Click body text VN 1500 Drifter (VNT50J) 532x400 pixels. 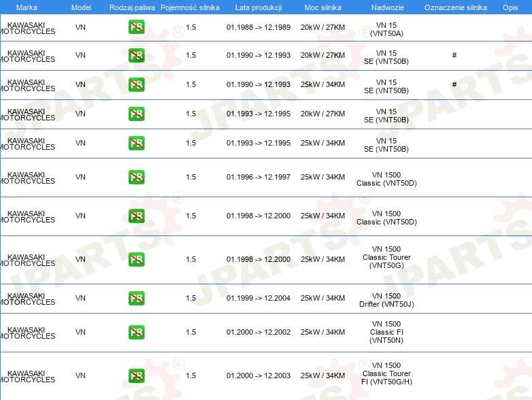386,300
